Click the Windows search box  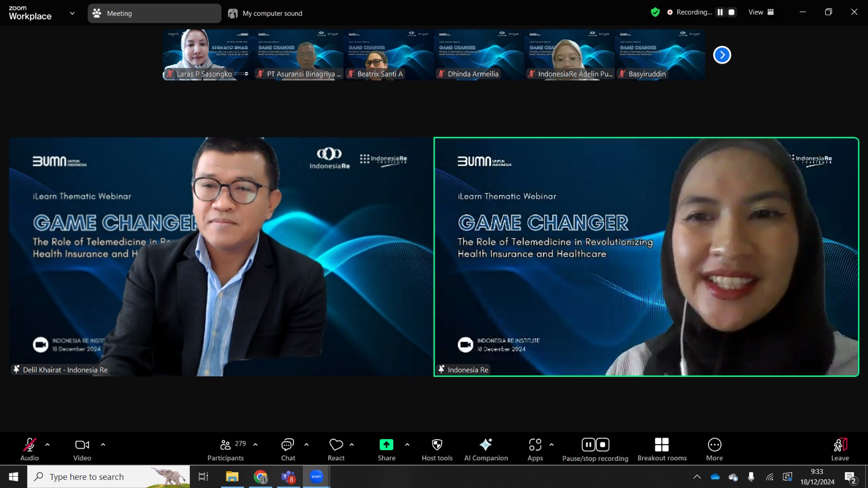[108, 477]
